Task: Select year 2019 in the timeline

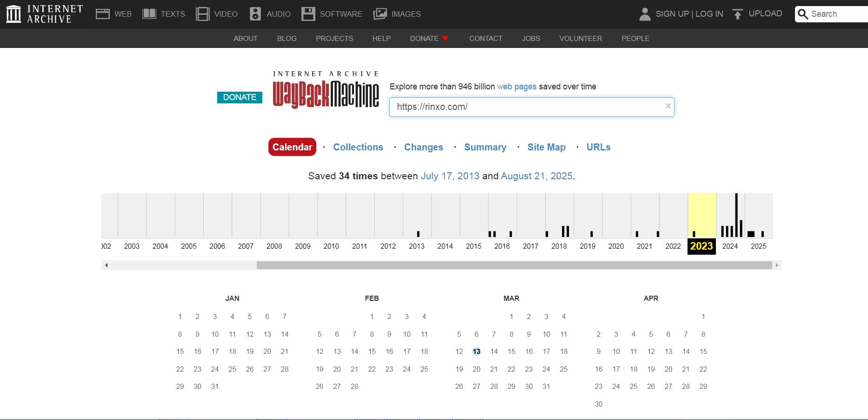Action: click(588, 246)
